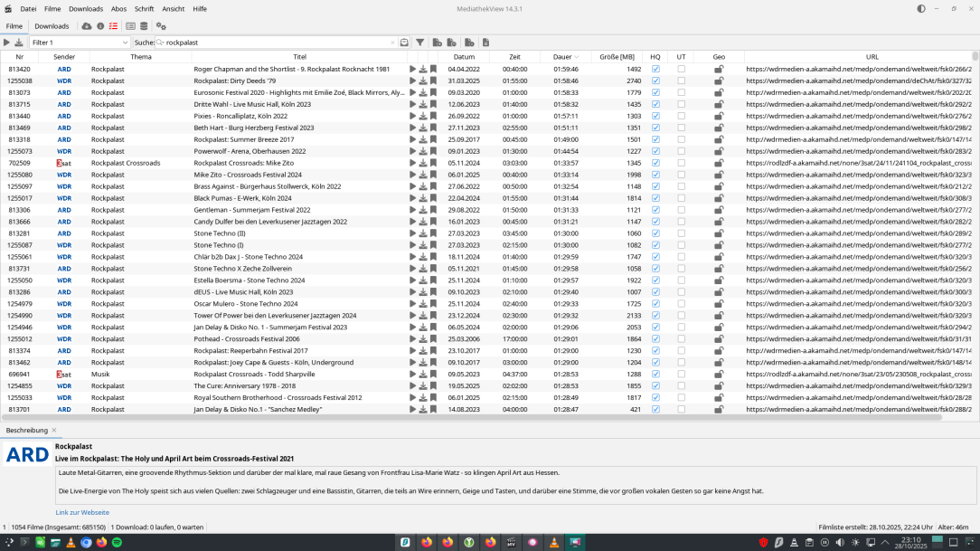Click the save film icon beside filter toolbar play
The width and height of the screenshot is (980, 551).
pos(19,43)
